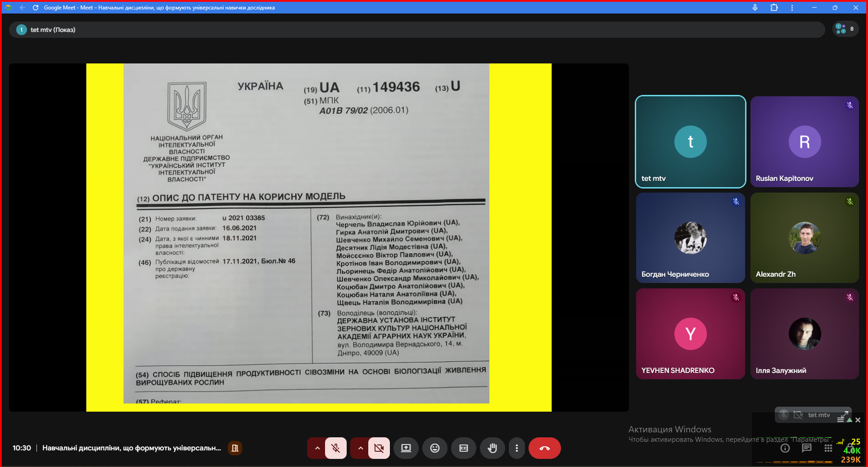Click the 10:30 clock in the bottom bar
868x467 pixels.
click(22, 448)
